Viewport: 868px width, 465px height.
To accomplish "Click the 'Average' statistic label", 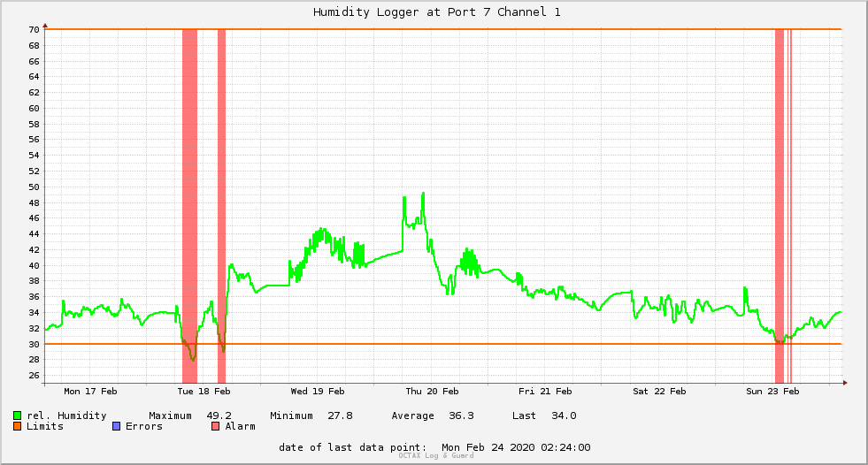I will point(412,415).
